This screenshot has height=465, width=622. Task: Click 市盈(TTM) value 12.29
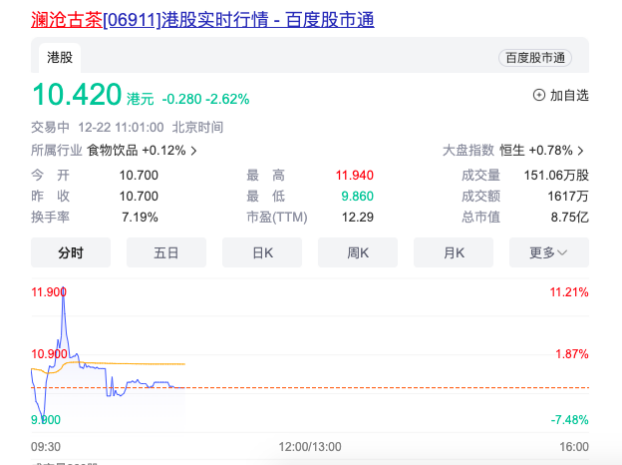click(x=357, y=217)
